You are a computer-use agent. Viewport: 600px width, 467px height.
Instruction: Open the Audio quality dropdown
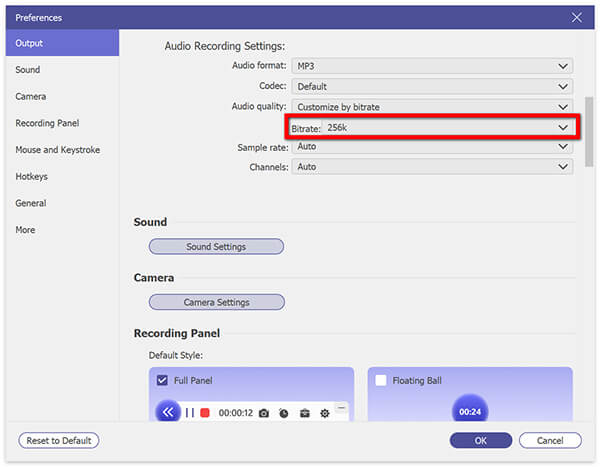coord(432,107)
